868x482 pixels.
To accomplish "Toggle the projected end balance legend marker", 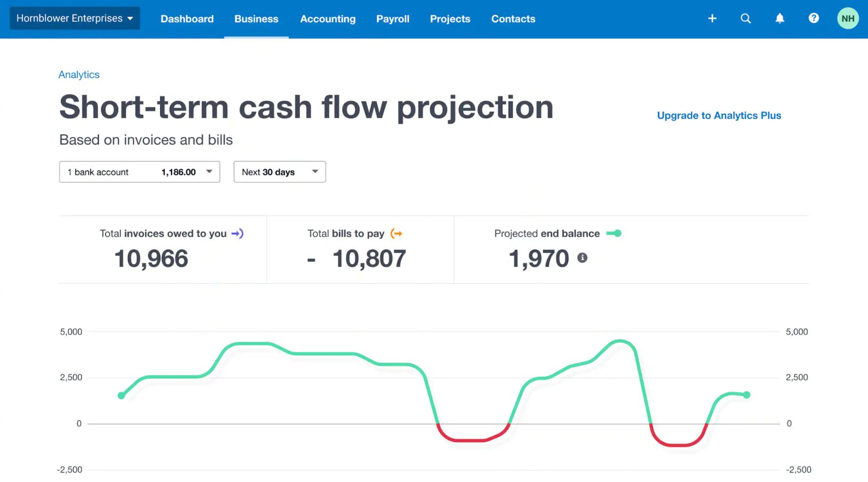I will [x=615, y=233].
